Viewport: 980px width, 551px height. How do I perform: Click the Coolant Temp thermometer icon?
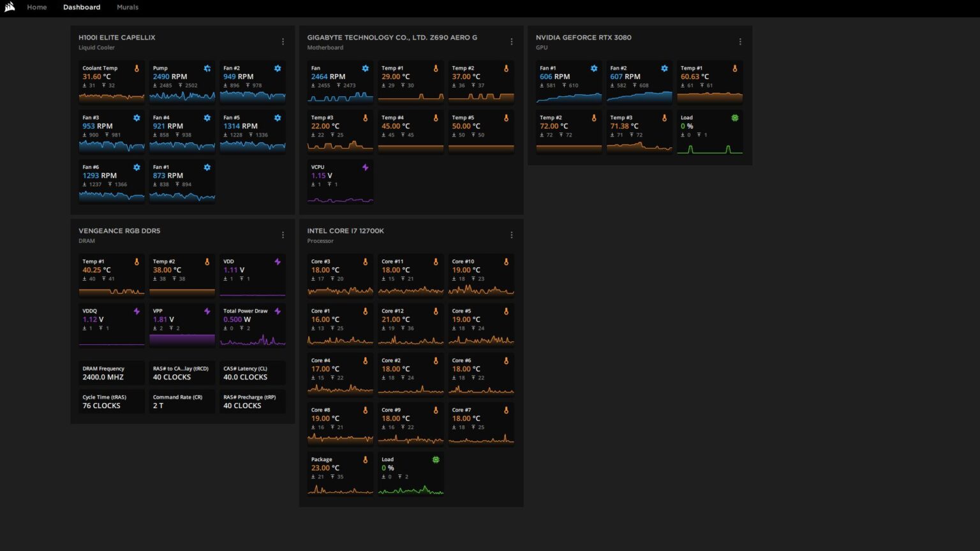(x=137, y=68)
